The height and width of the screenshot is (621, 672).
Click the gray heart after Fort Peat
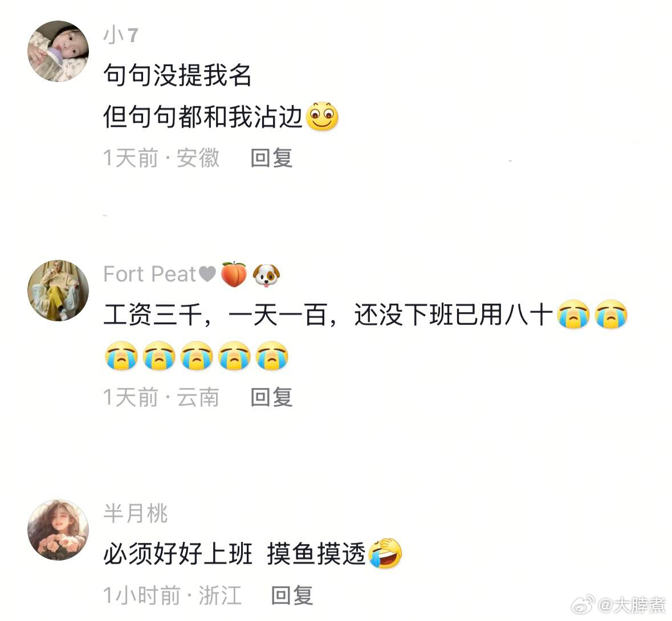pos(207,274)
